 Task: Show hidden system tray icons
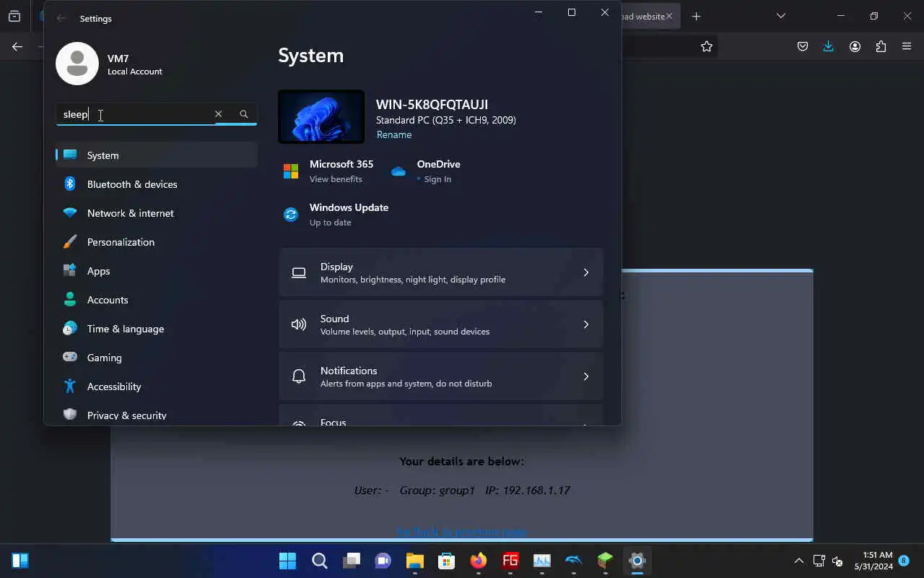pos(798,561)
